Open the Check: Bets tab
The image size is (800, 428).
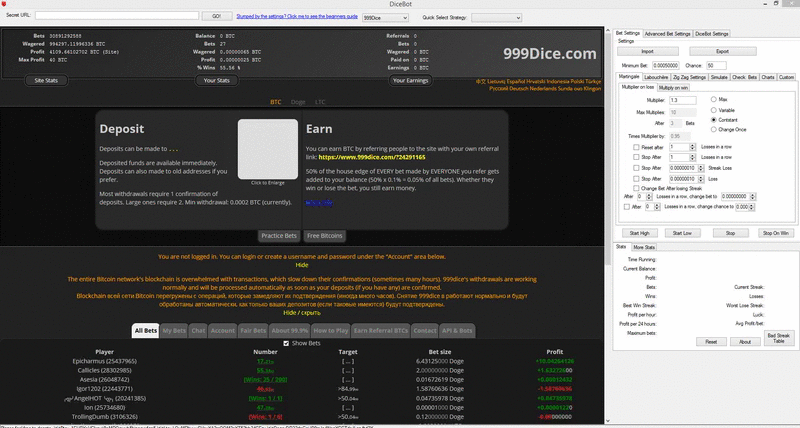[744, 77]
